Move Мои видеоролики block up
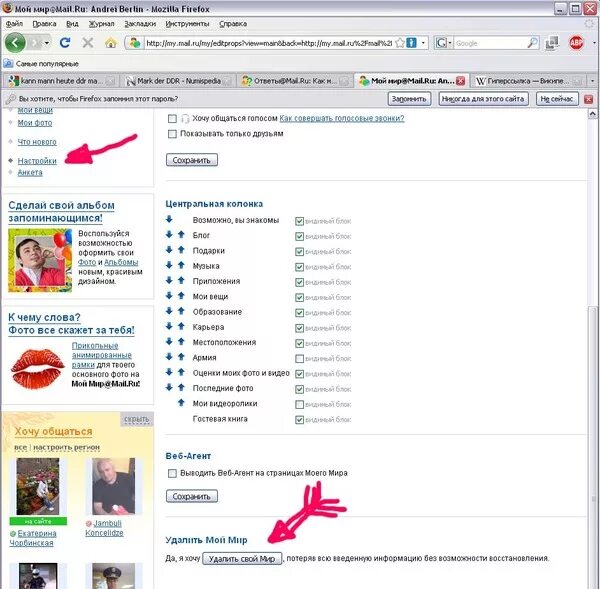The width and height of the screenshot is (600, 589). click(x=181, y=403)
